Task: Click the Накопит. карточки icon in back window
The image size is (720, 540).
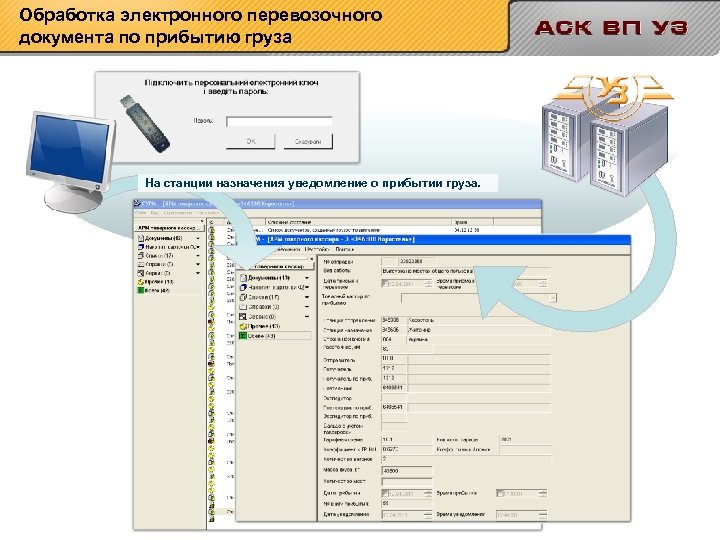Action: [141, 247]
